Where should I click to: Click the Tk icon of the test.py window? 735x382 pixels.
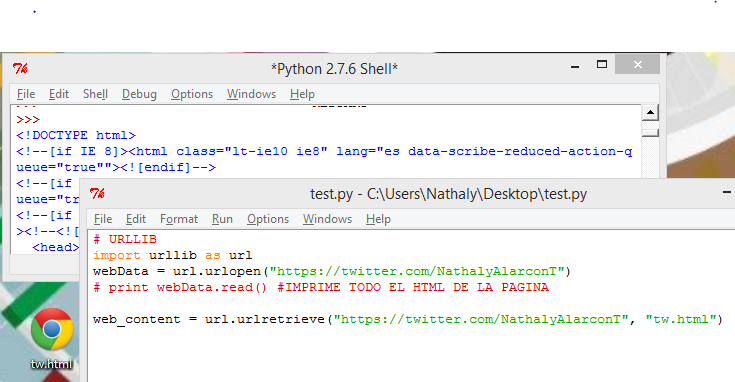[98, 194]
